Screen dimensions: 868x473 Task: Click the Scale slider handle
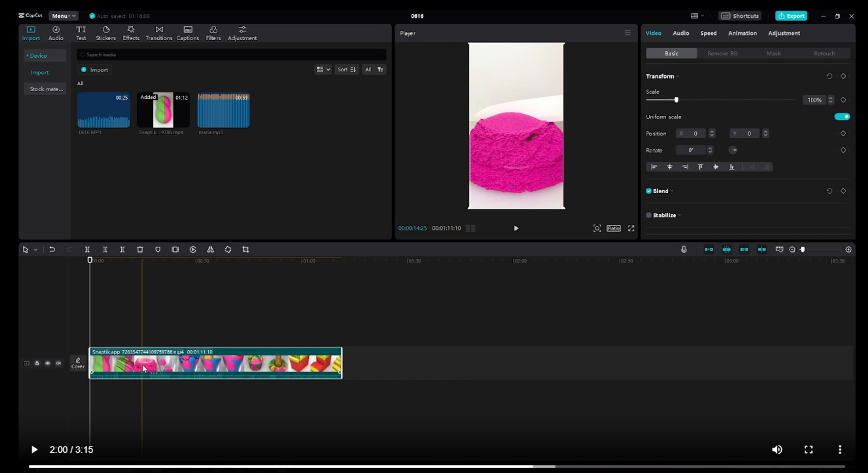(x=676, y=100)
